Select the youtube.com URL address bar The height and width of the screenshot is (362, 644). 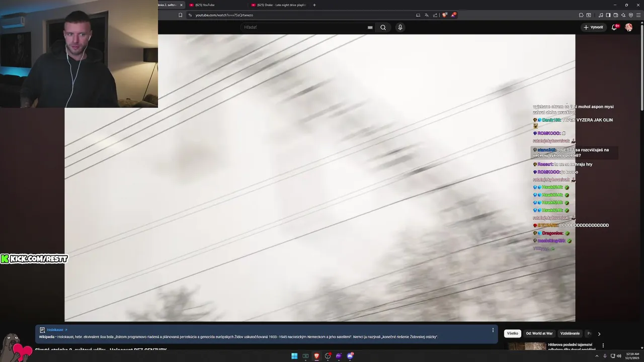coord(224,15)
